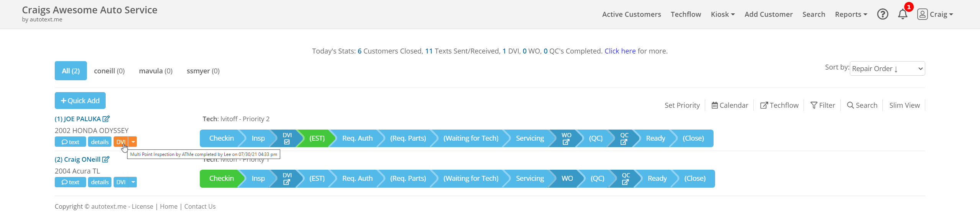The width and height of the screenshot is (980, 219).
Task: Expand the Sort by Repair Order dropdown
Action: [x=887, y=69]
